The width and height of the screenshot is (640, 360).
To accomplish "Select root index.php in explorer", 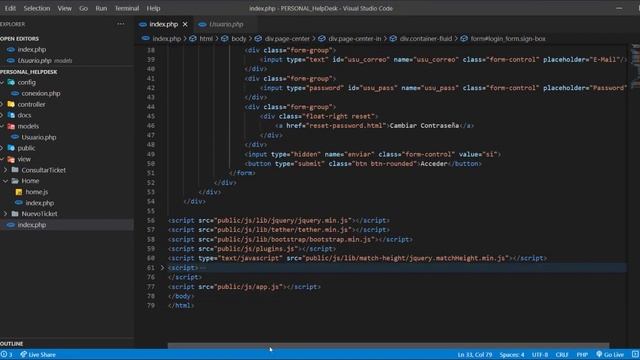I will 32,225.
